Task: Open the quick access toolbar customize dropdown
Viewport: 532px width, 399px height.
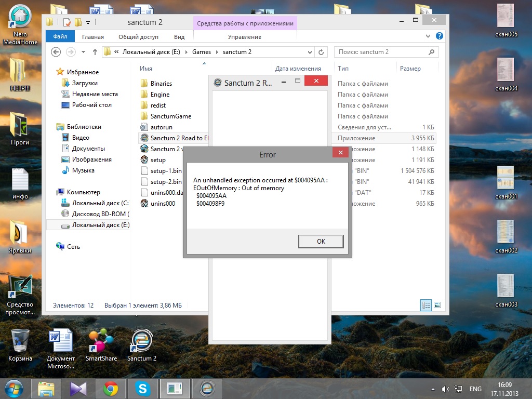Action: 88,23
